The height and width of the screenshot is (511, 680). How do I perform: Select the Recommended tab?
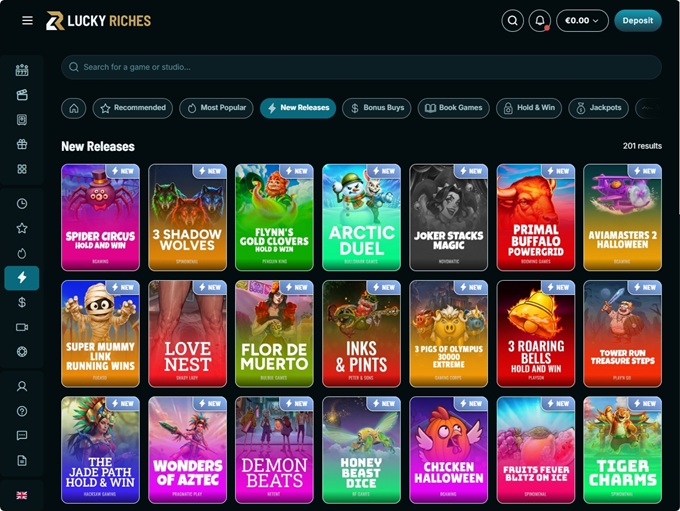pyautogui.click(x=133, y=108)
